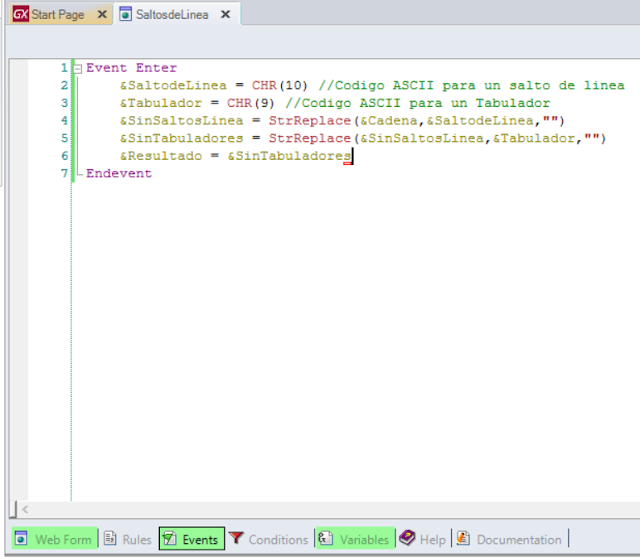Click the Documentation page icon
This screenshot has width=640, height=557.
pos(463,539)
